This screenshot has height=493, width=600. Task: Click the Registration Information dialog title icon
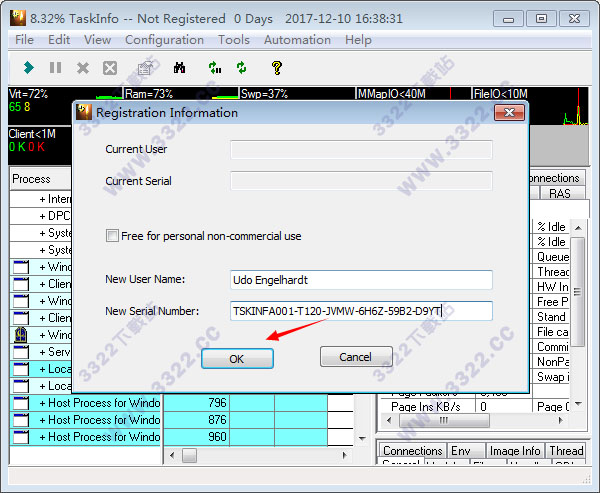point(84,112)
